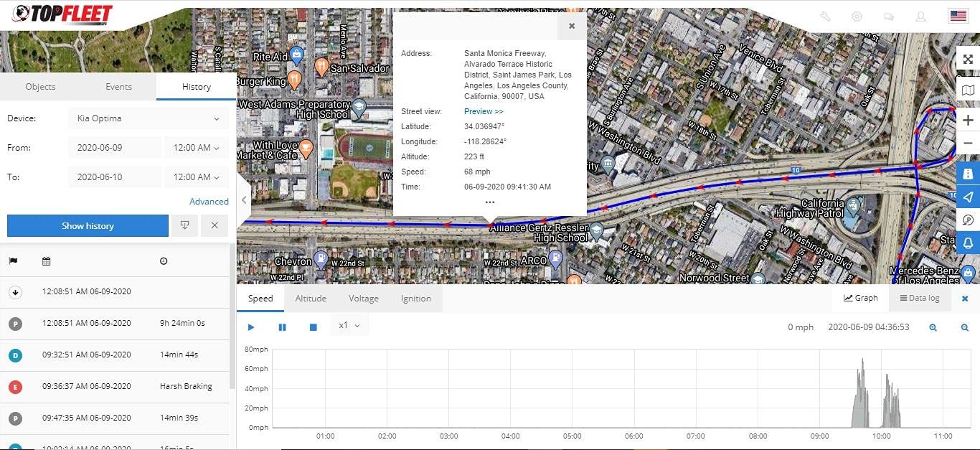The height and width of the screenshot is (450, 980).
Task: Expand popup details with three dots
Action: (x=490, y=202)
